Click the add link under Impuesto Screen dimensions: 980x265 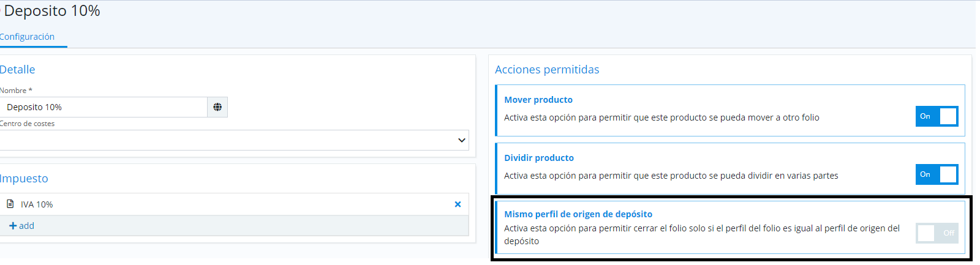pos(21,226)
